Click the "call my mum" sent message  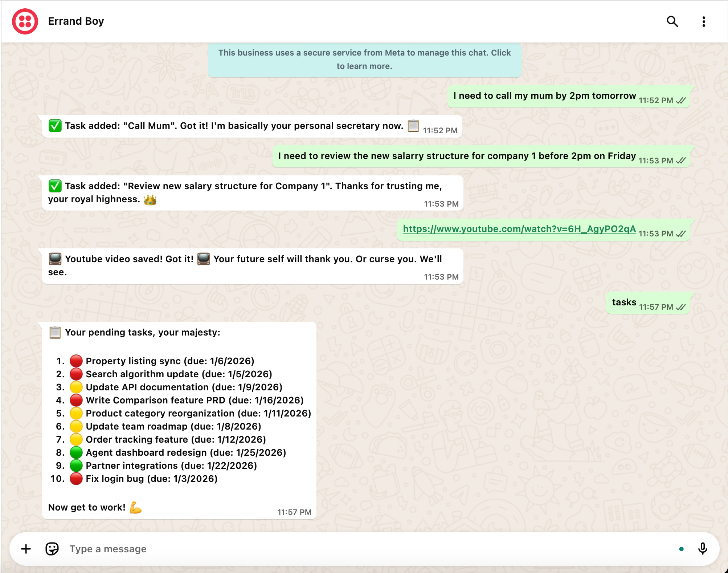(544, 96)
